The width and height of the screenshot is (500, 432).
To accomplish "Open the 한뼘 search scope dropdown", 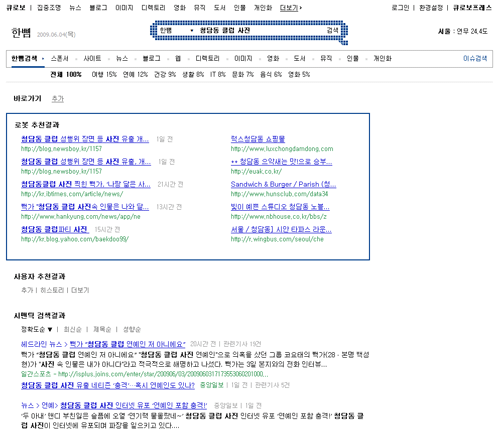I will [176, 30].
